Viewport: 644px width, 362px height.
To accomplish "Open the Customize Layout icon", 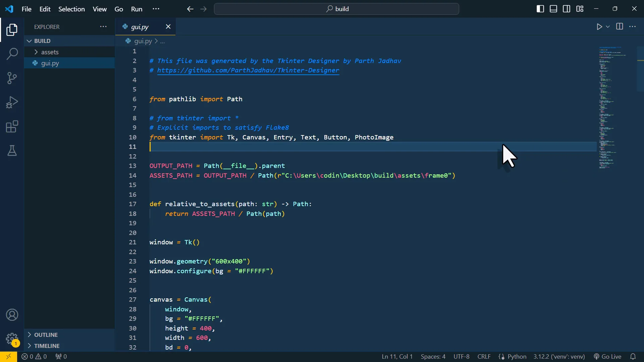I will pyautogui.click(x=580, y=9).
